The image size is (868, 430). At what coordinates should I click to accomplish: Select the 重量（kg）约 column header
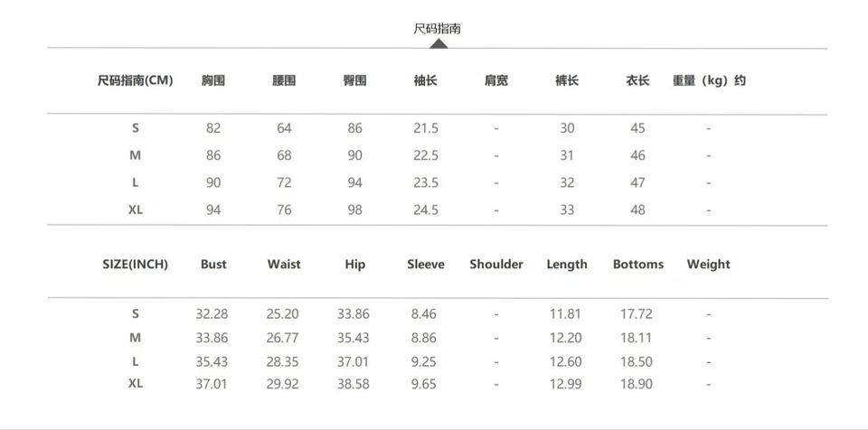click(709, 80)
